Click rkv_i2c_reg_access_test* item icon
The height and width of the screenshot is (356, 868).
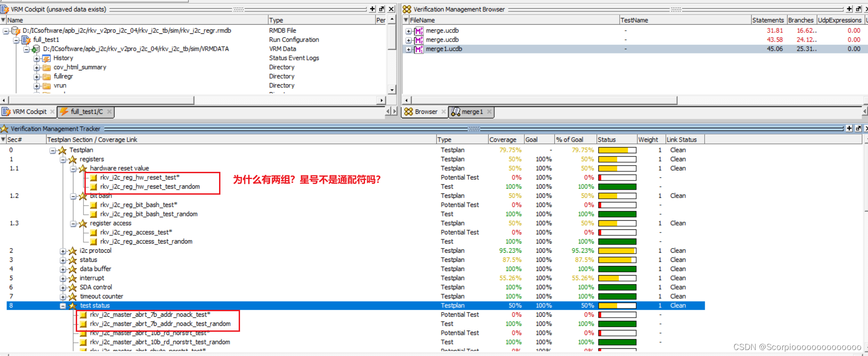[x=94, y=233]
